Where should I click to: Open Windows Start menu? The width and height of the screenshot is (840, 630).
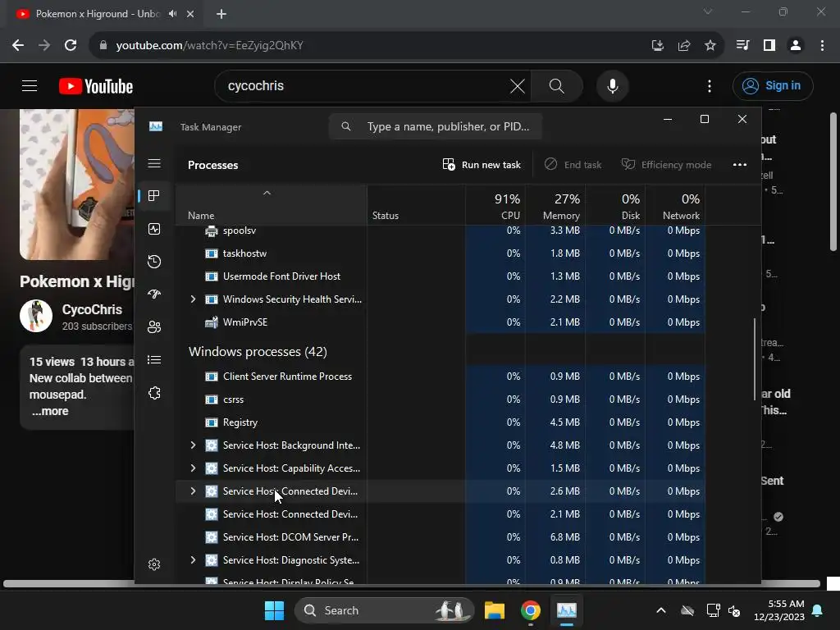point(274,610)
